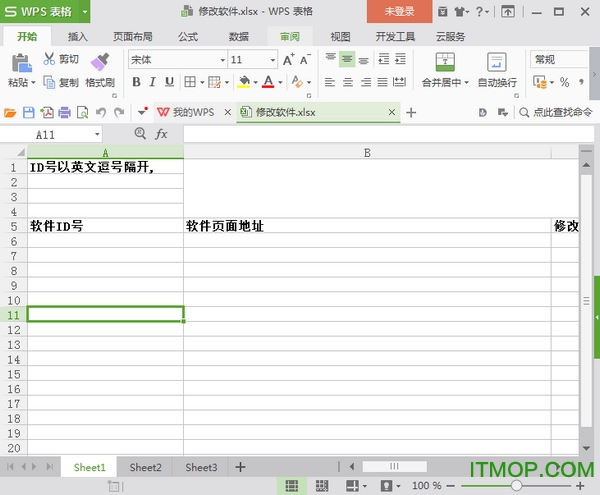The image size is (600, 495).
Task: Redo the last action
Action: coord(119,112)
